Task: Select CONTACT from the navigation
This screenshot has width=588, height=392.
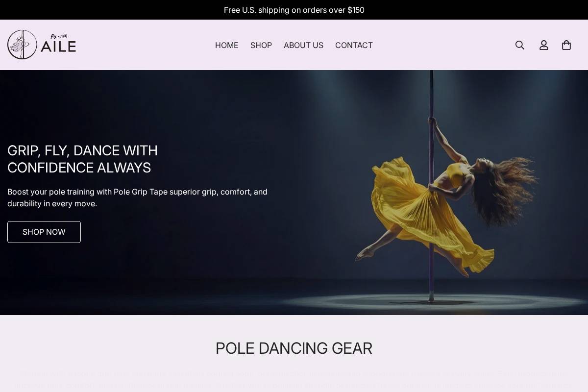Action: (x=354, y=45)
